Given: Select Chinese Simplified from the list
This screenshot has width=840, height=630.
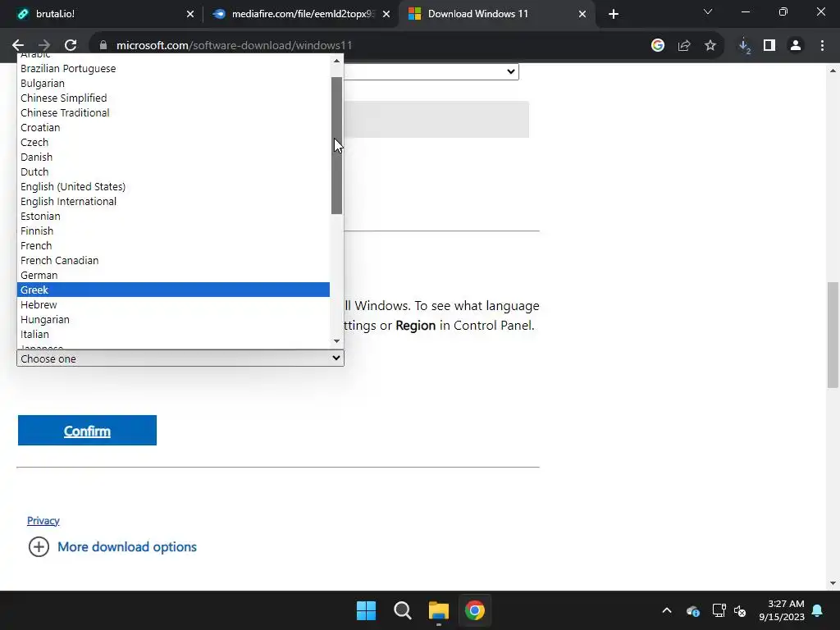Looking at the screenshot, I should [173, 98].
